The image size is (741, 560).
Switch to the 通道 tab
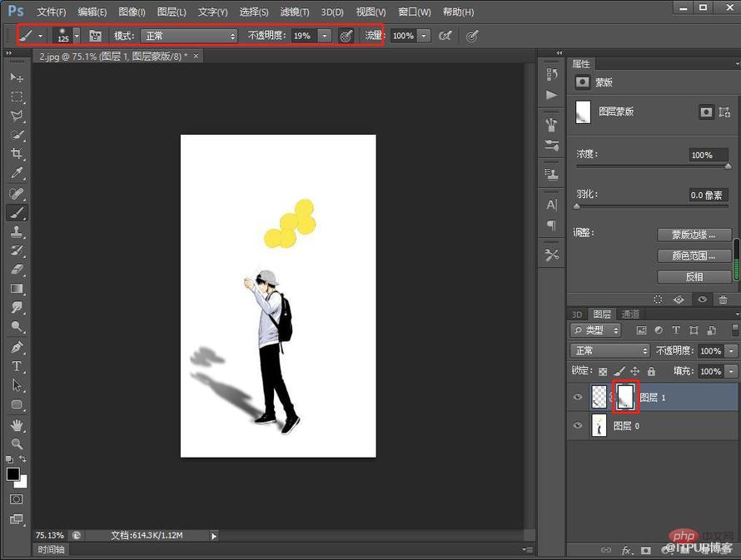(x=630, y=314)
